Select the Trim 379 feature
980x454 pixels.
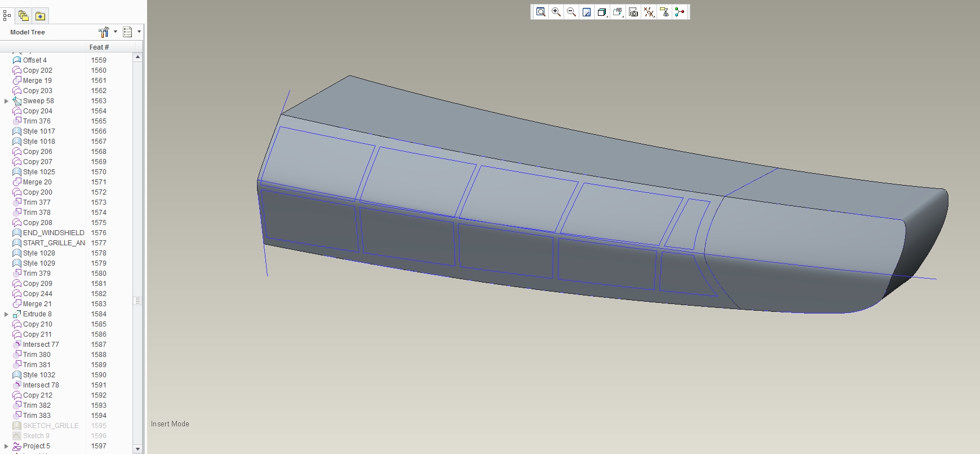37,274
